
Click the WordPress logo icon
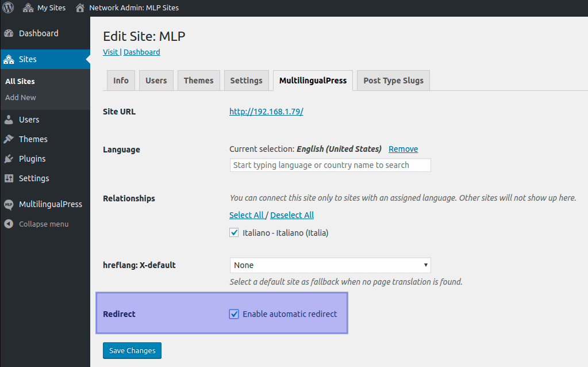point(8,7)
